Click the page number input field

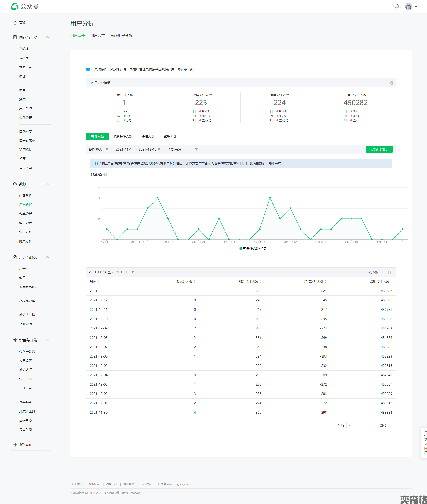[364, 426]
